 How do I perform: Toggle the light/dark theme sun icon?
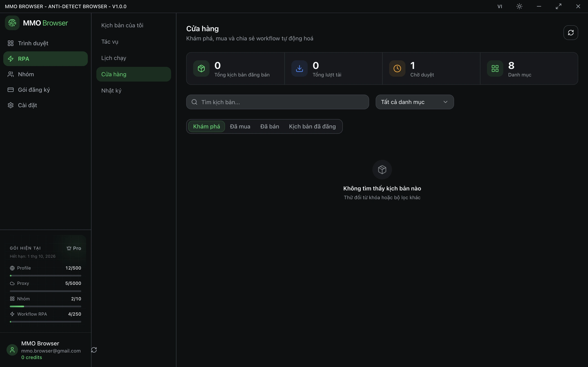coord(519,6)
